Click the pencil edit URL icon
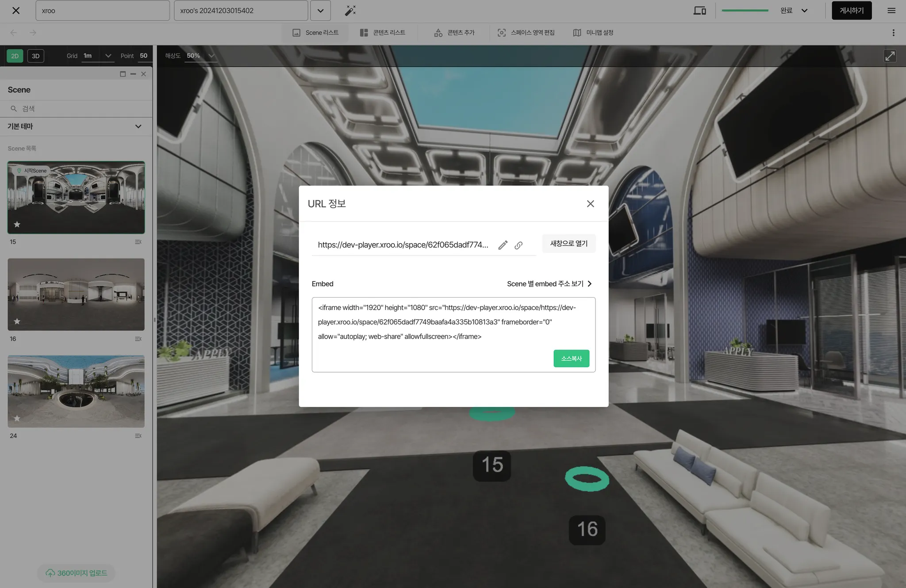The image size is (906, 588). click(503, 245)
